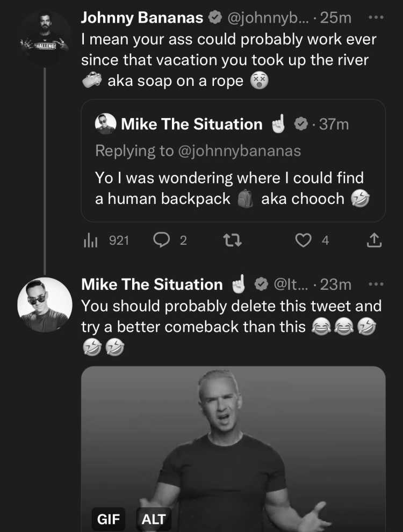Open the @johnnybananas mention link
The height and width of the screenshot is (532, 403).
(239, 151)
